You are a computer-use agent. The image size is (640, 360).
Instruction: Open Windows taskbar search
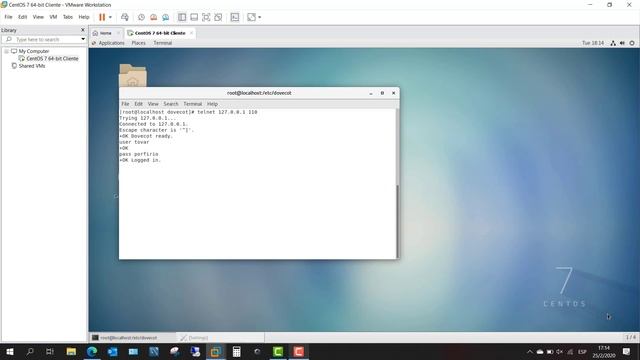click(x=30, y=351)
